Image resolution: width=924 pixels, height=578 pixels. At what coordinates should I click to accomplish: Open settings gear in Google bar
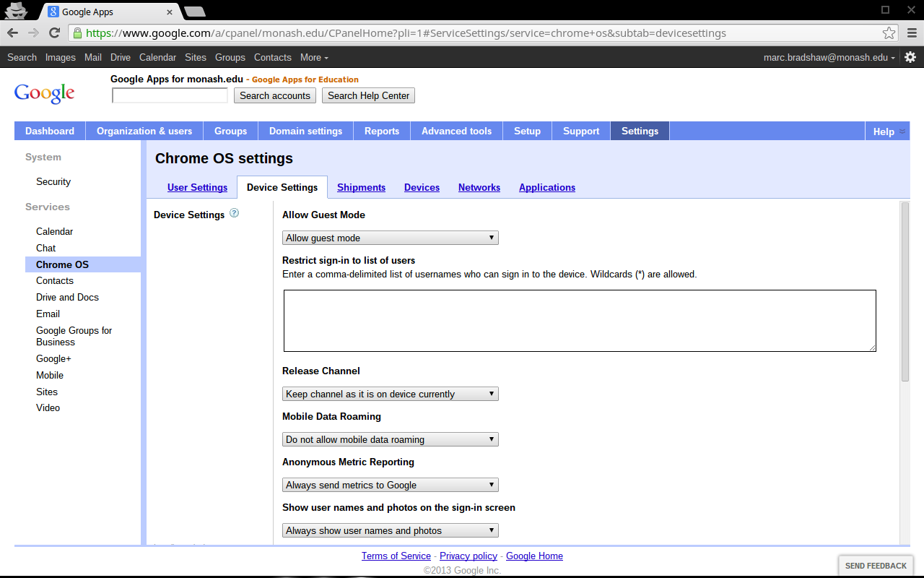click(x=910, y=57)
